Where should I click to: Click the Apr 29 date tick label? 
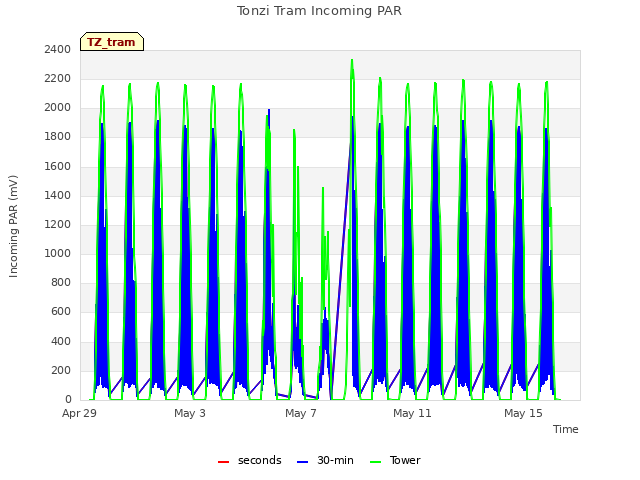coord(79,413)
